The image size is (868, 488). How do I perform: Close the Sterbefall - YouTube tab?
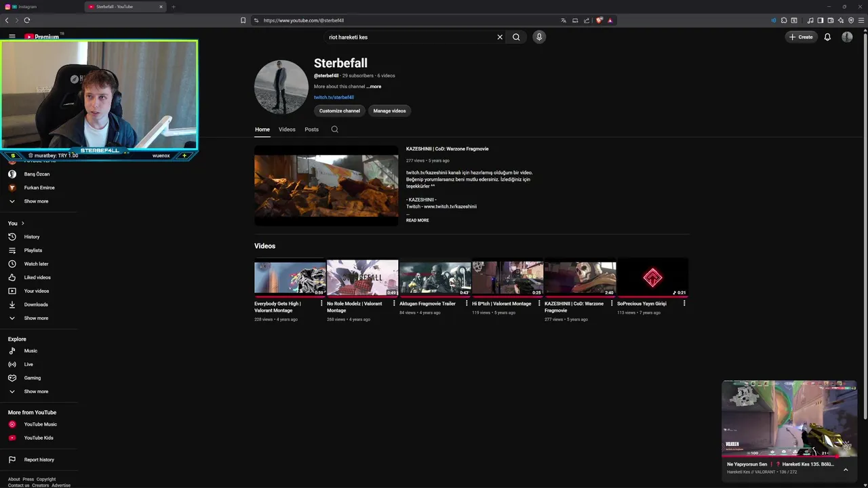coord(161,7)
